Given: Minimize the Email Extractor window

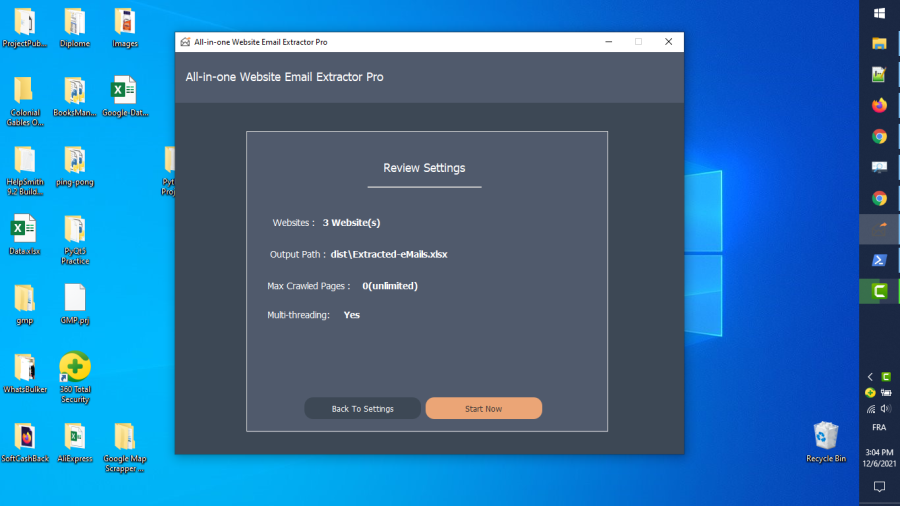Looking at the screenshot, I should tap(608, 42).
